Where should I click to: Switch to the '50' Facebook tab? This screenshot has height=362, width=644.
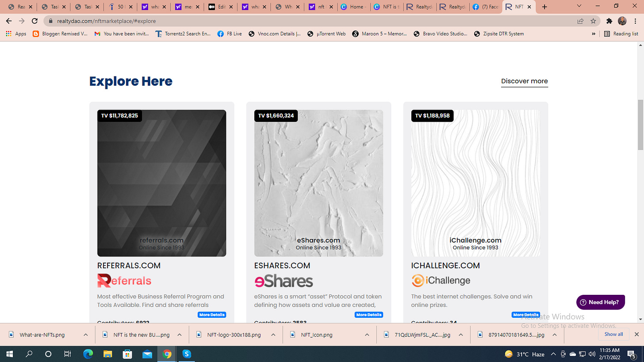coord(120,7)
